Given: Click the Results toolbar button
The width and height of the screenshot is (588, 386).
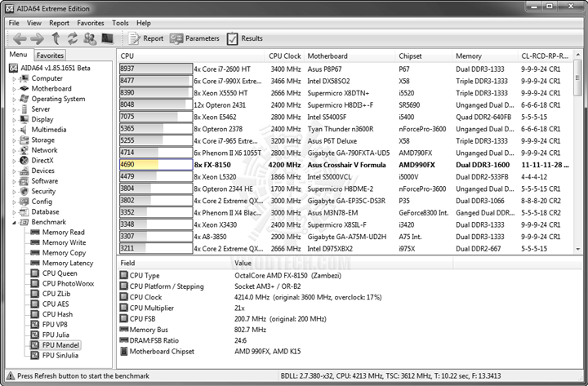Looking at the screenshot, I should click(x=244, y=38).
